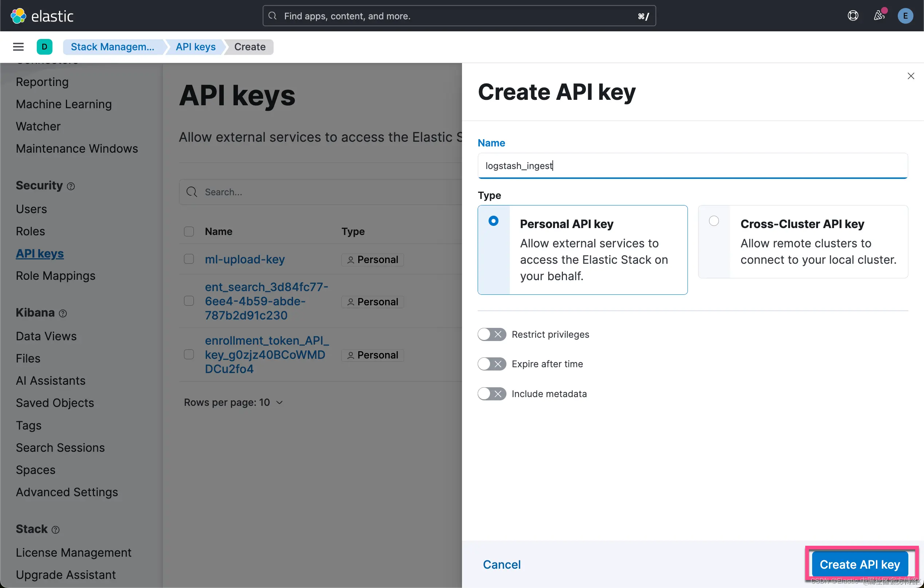Turn on Expire after time switch
The width and height of the screenshot is (924, 588).
[492, 364]
